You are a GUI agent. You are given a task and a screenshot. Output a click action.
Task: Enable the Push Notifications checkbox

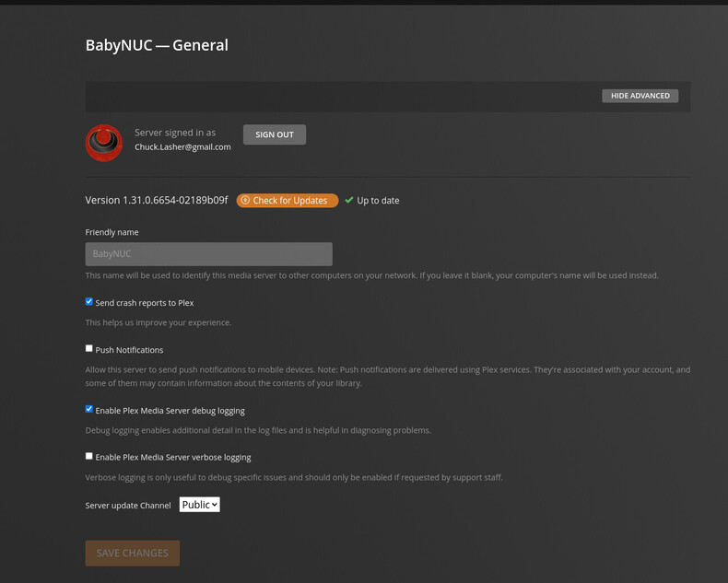(89, 348)
